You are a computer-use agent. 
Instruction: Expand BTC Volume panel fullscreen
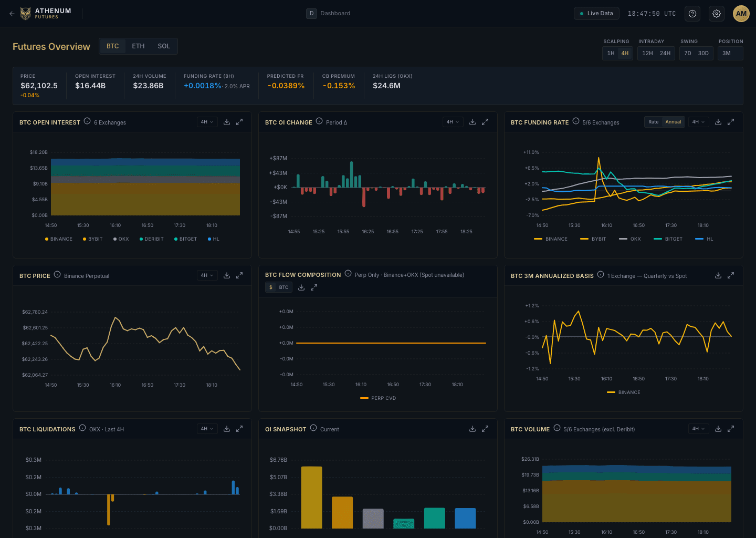pyautogui.click(x=731, y=429)
